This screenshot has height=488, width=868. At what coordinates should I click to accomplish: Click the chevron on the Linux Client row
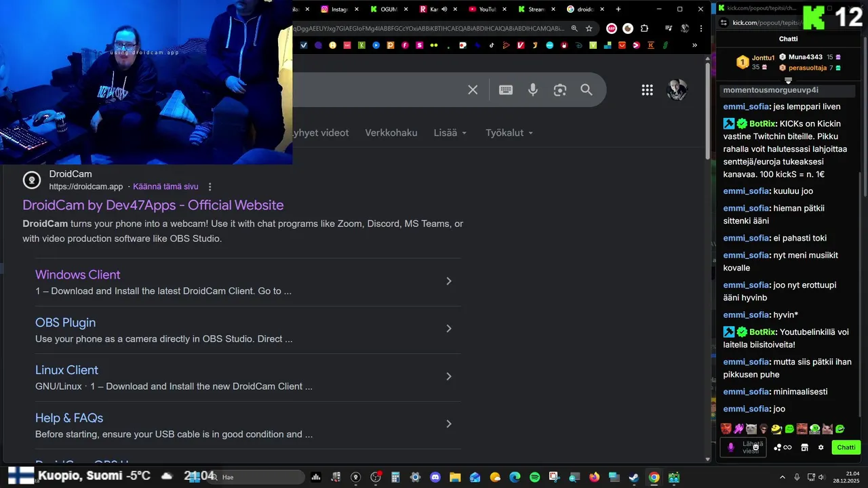point(448,376)
